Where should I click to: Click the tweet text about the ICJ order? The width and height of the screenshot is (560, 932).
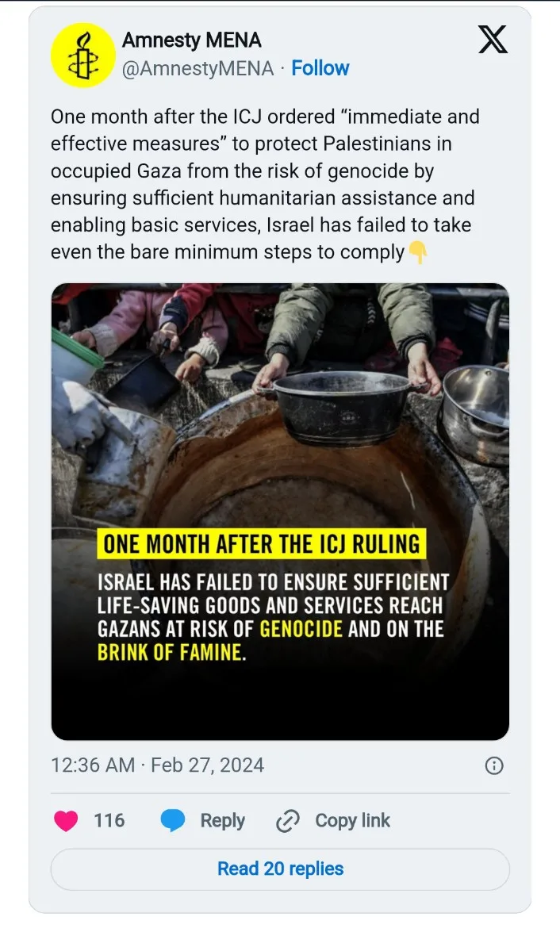point(265,184)
